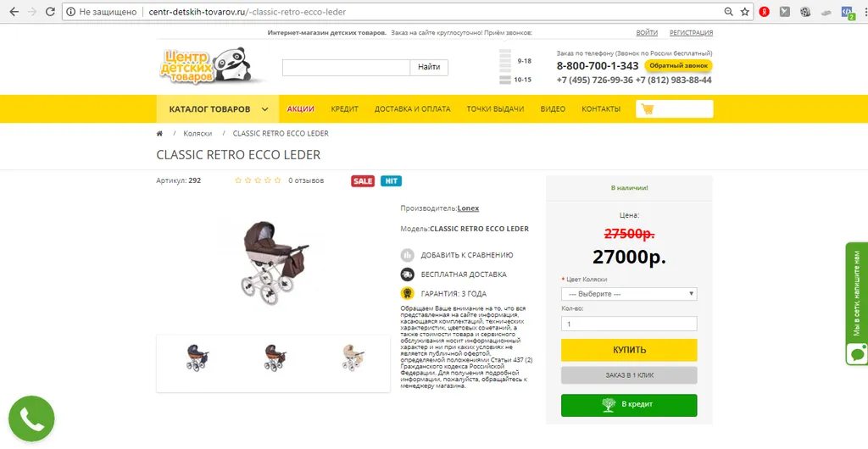Image resolution: width=868 pixels, height=449 pixels.
Task: Select the beige stroller thumbnail
Action: 353,358
